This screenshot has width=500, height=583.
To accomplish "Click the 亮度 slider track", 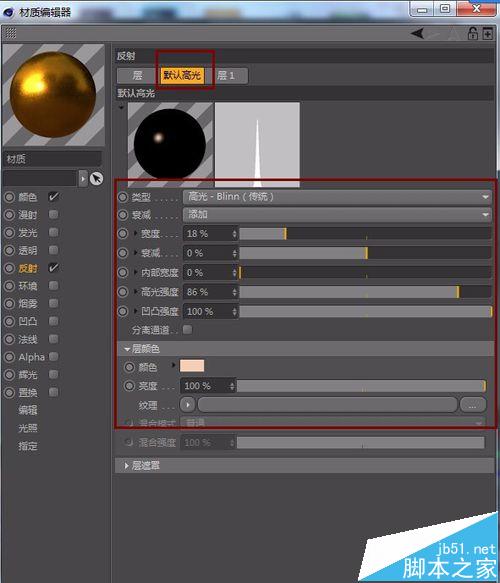I will click(361, 386).
